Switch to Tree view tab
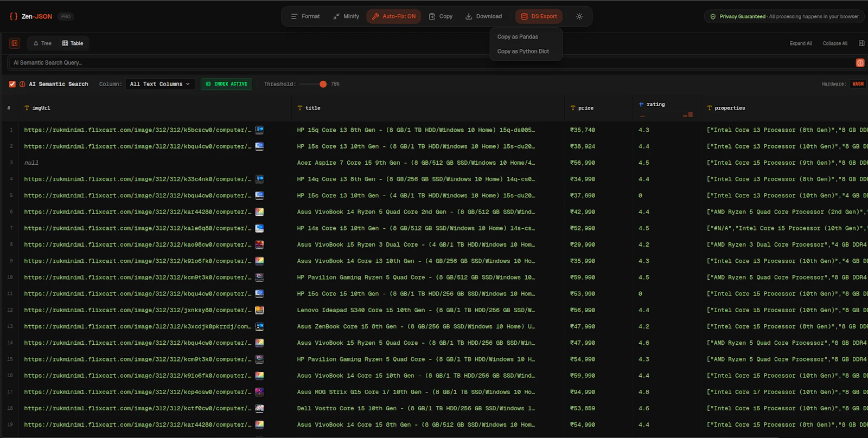This screenshot has height=438, width=868. [x=42, y=43]
